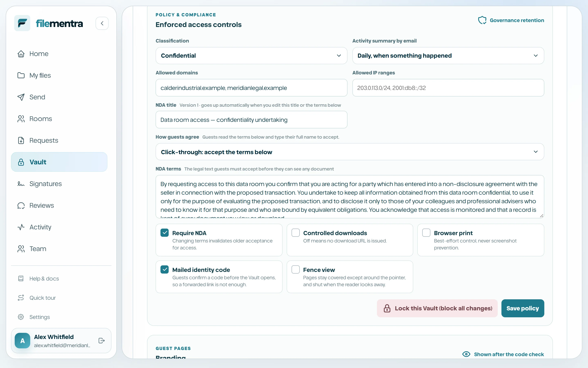This screenshot has height=368, width=588.
Task: Click the Home house icon
Action: [21, 54]
